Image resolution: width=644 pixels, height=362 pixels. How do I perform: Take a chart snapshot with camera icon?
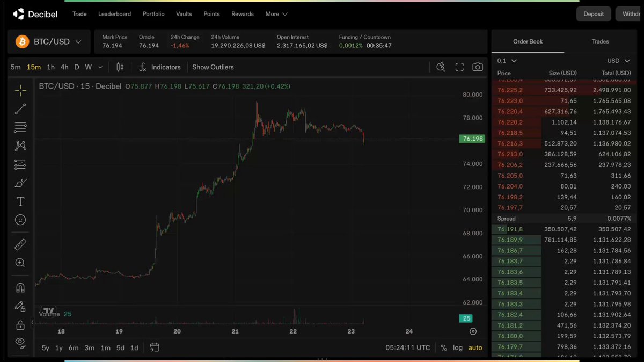(x=477, y=67)
